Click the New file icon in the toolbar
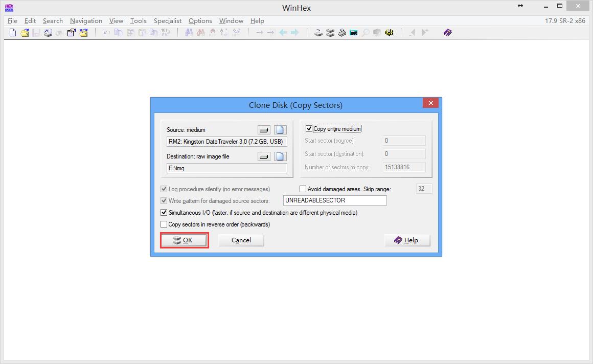This screenshot has height=364, width=593. 13,33
